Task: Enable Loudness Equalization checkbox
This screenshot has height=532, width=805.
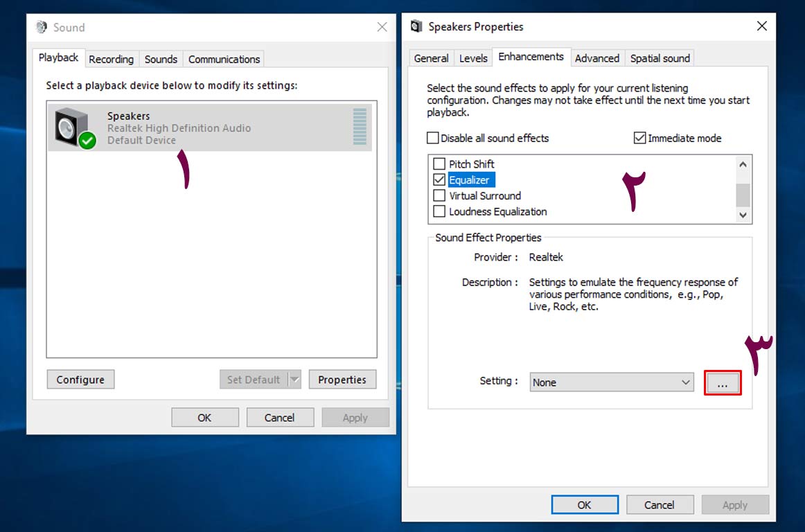Action: (439, 212)
